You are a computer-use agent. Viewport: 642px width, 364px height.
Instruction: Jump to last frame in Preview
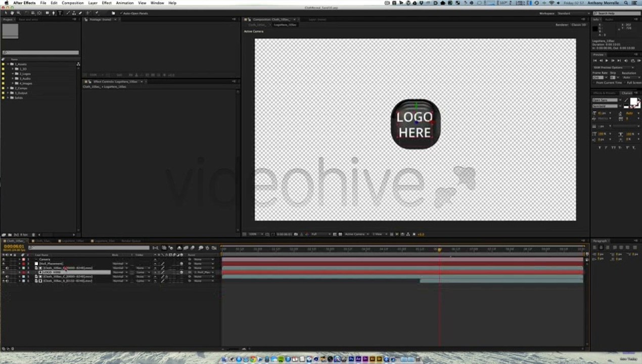coord(619,61)
